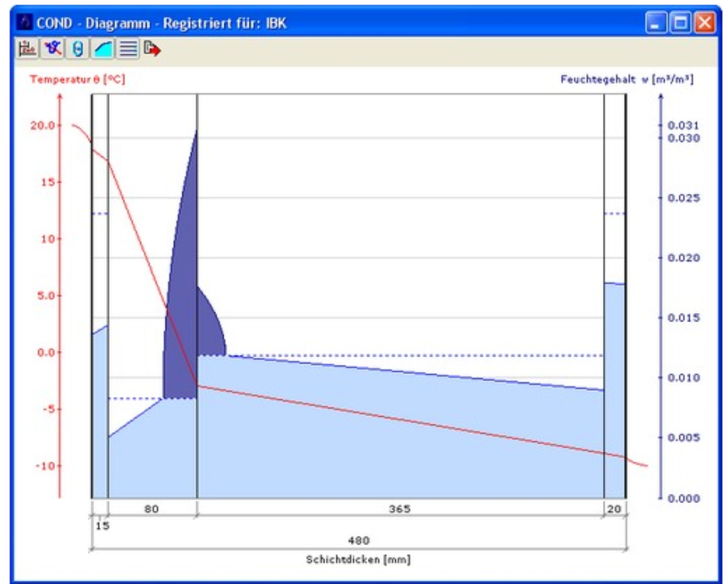Click the Schichtdicken [mm] axis caption
728x584 pixels.
(x=358, y=560)
